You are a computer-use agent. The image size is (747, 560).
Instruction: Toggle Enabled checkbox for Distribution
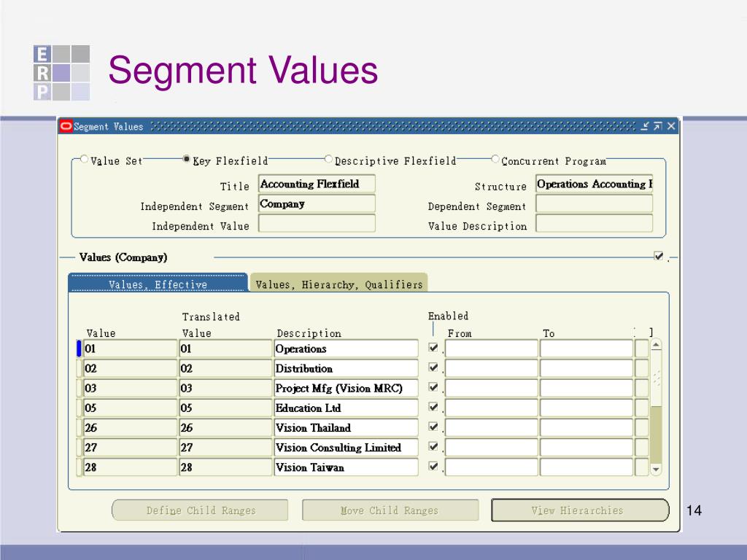pos(433,367)
